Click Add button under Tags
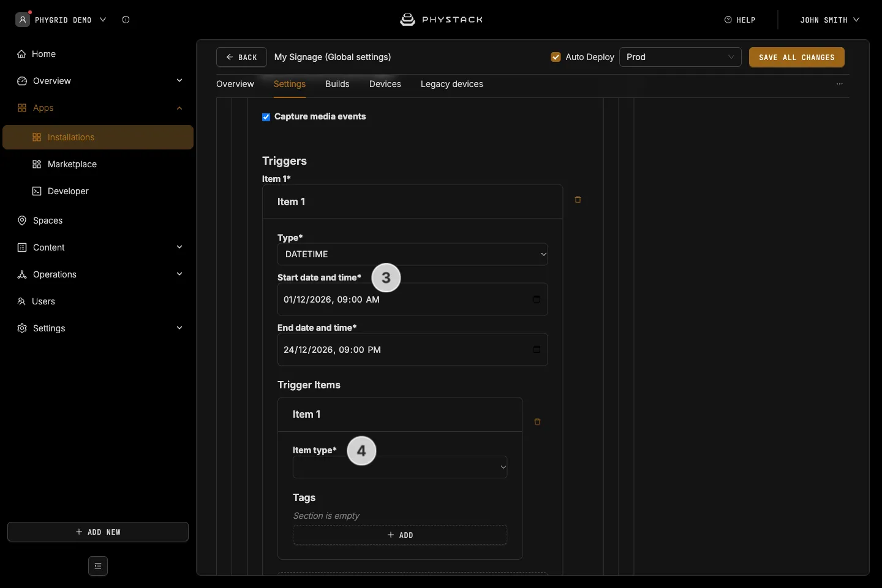The width and height of the screenshot is (882, 588). click(400, 535)
